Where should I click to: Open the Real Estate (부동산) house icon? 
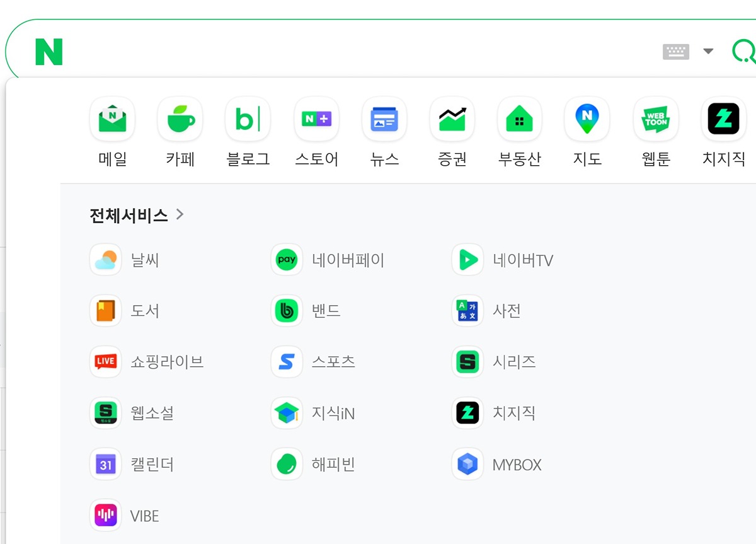coord(520,119)
